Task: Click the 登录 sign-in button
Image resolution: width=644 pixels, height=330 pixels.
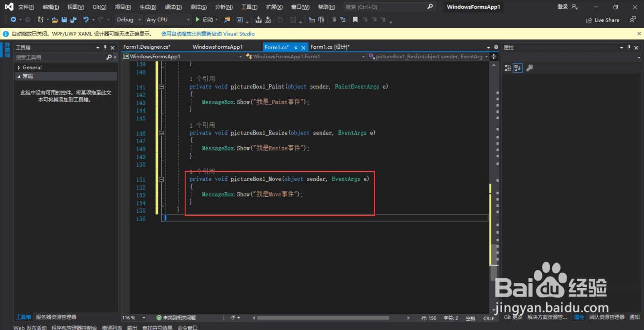Action: [563, 6]
